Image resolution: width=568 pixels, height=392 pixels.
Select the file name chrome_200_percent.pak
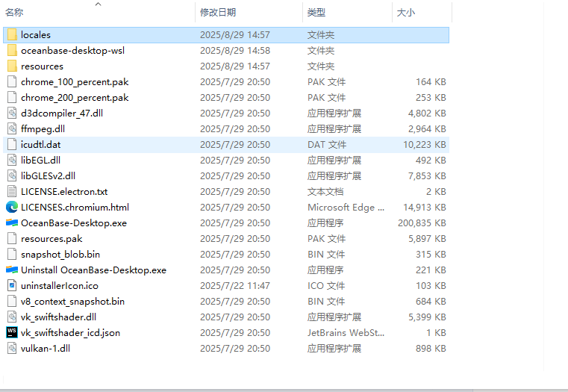(x=75, y=98)
